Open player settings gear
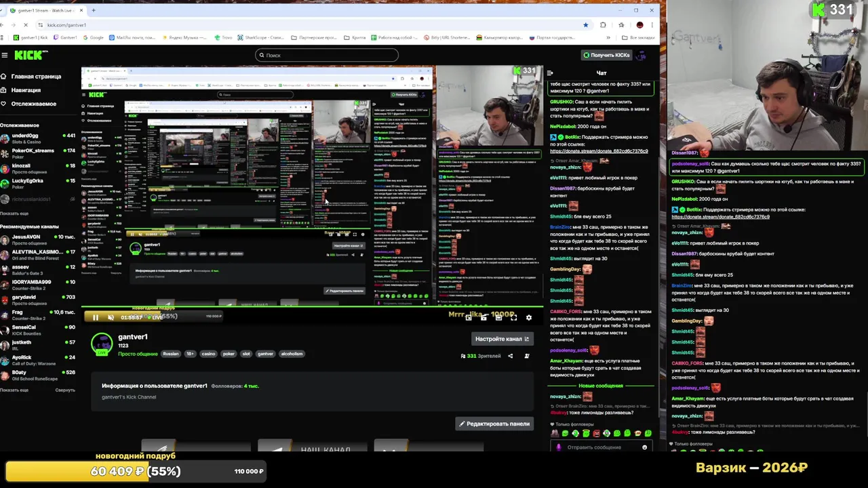The width and height of the screenshot is (868, 488). coord(529,317)
